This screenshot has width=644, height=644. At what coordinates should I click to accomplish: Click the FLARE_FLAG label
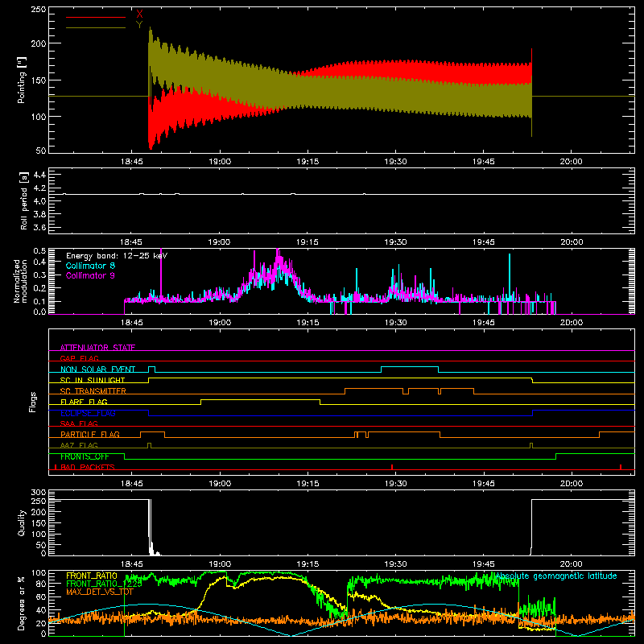coord(84,402)
